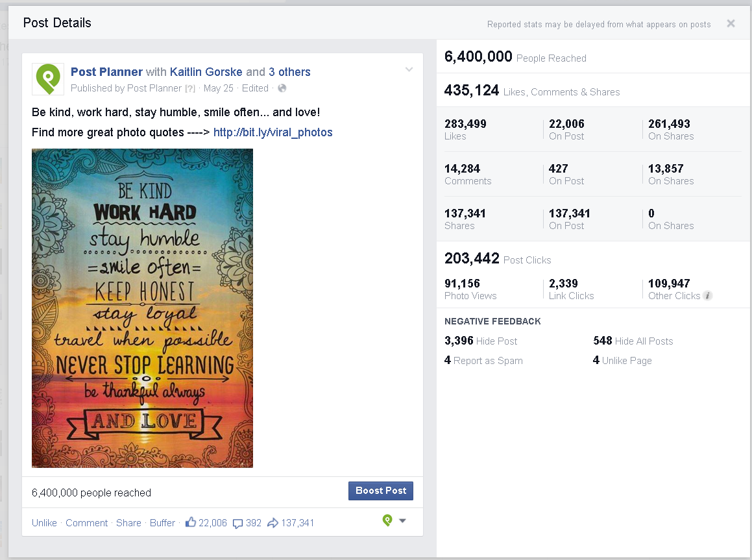Click the Buffer link below the post
Image resolution: width=752 pixels, height=560 pixels.
point(162,522)
